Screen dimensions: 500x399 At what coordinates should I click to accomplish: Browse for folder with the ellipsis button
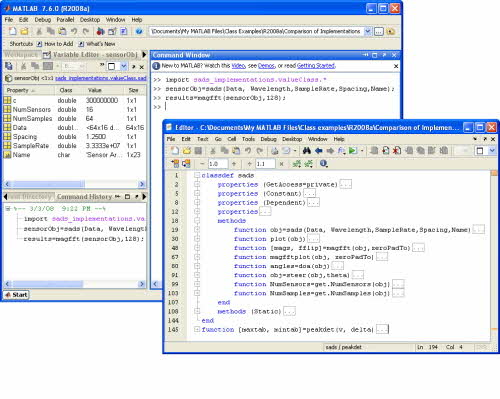coord(379,32)
